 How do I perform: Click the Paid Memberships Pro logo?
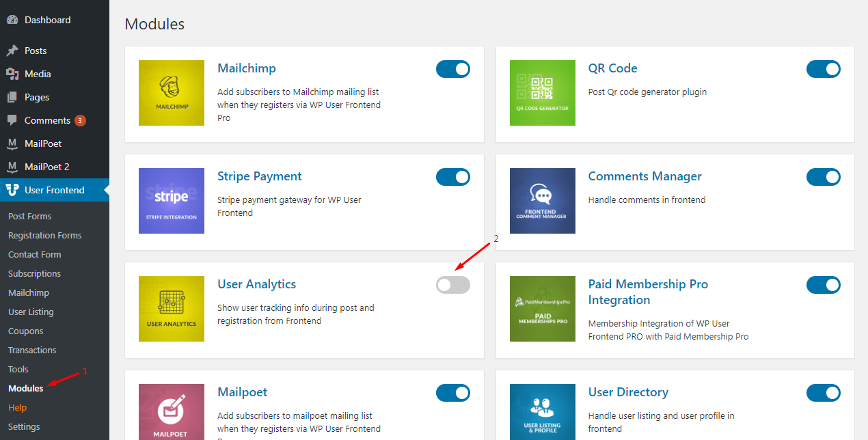543,309
